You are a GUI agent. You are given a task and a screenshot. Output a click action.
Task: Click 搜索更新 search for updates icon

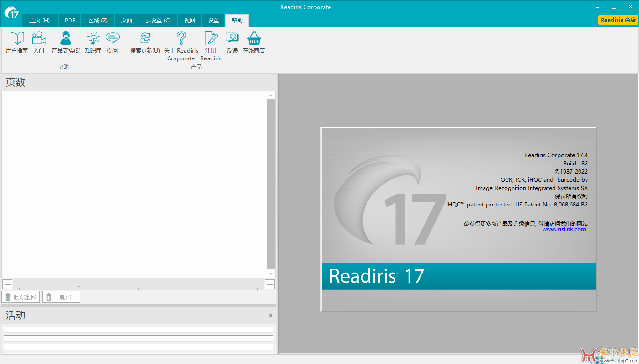click(x=145, y=42)
